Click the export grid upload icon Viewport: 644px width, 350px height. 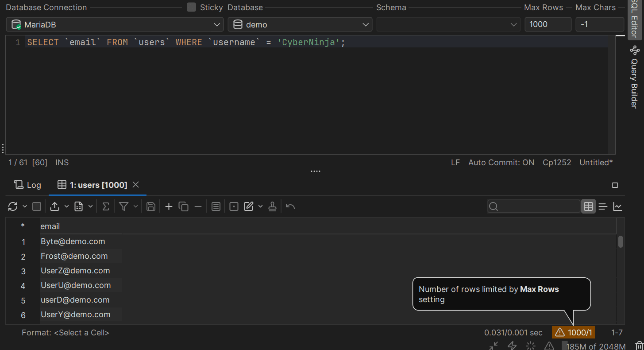[55, 206]
